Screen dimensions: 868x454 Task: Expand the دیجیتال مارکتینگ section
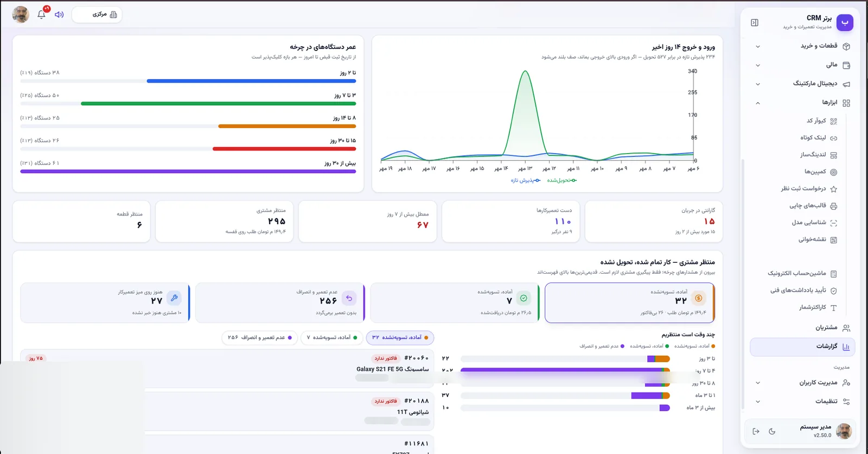tap(803, 84)
